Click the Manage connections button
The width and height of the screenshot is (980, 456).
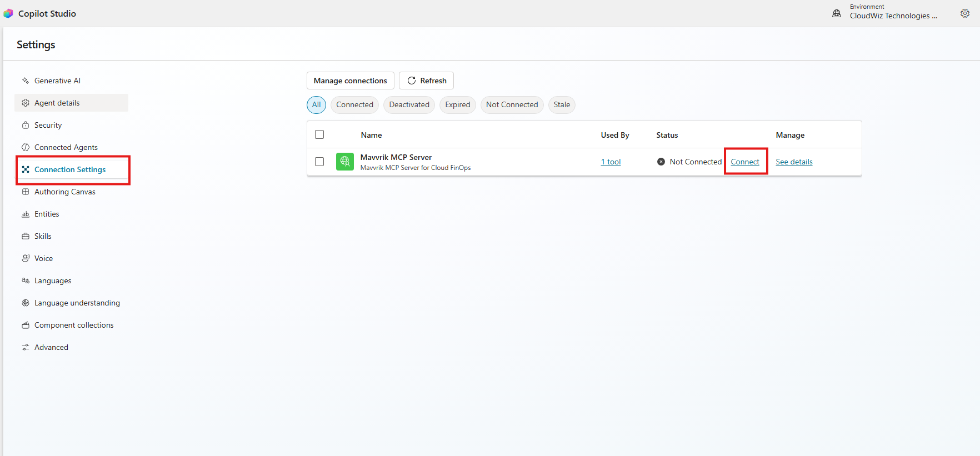[x=351, y=81]
